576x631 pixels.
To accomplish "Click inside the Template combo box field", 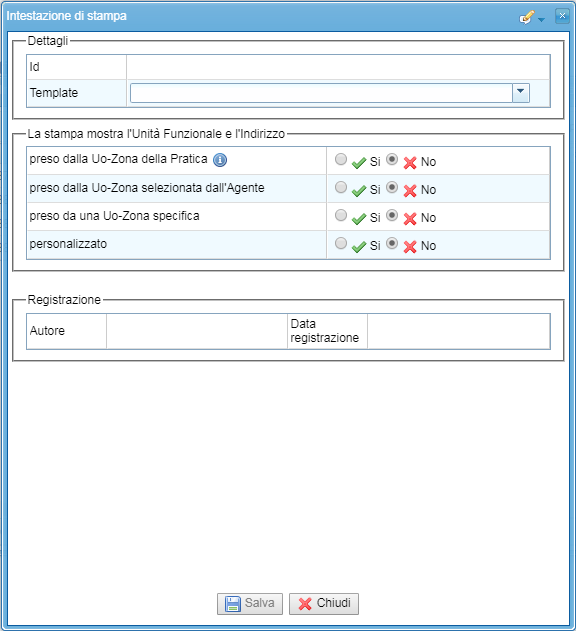I will pyautogui.click(x=321, y=93).
